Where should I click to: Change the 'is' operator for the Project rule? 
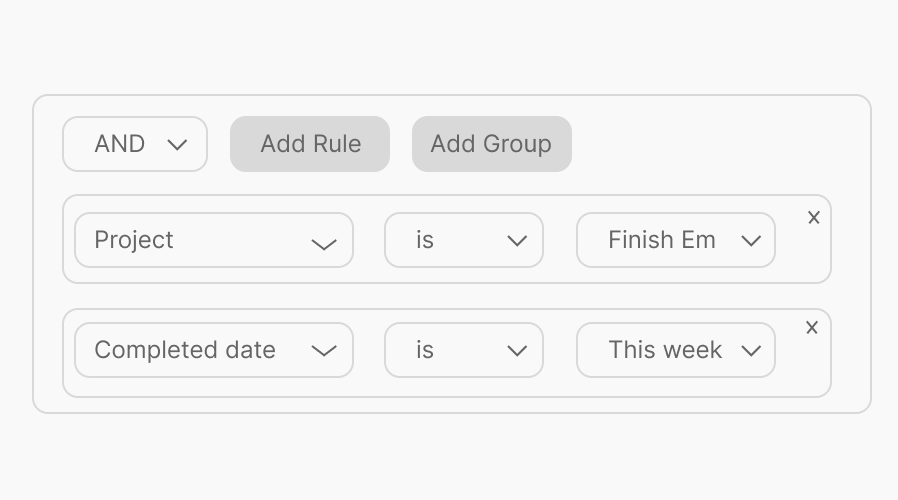click(x=463, y=240)
